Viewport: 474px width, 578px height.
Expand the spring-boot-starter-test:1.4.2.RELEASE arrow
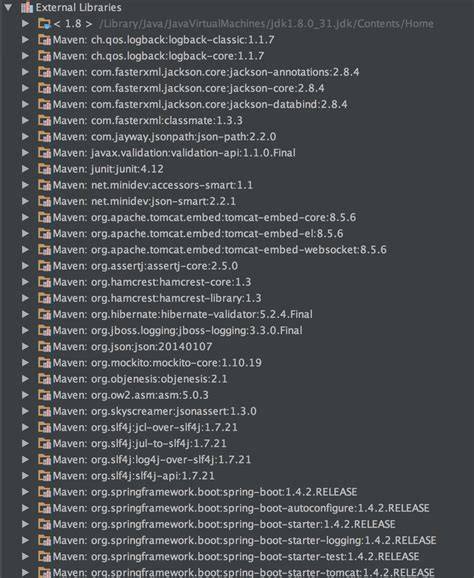click(25, 556)
